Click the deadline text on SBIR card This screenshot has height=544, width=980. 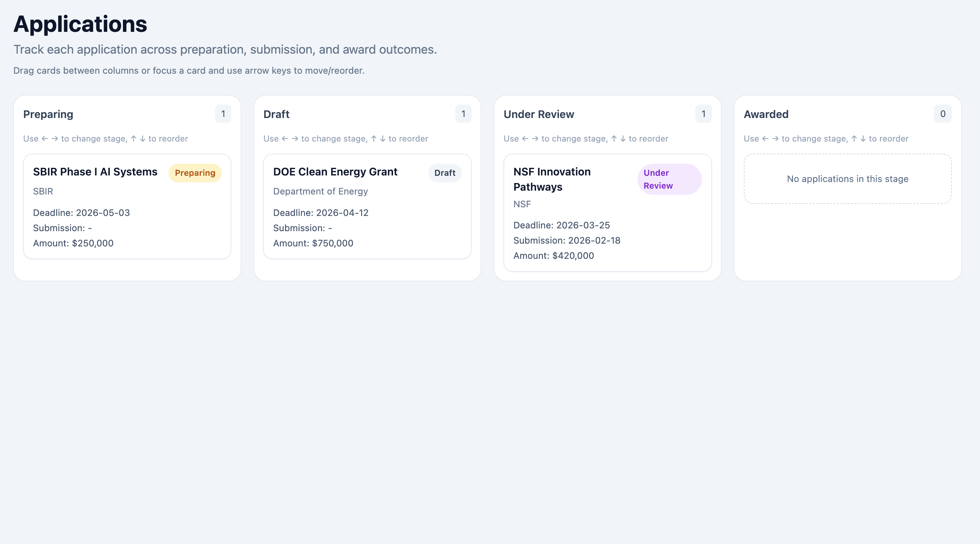pyautogui.click(x=81, y=212)
